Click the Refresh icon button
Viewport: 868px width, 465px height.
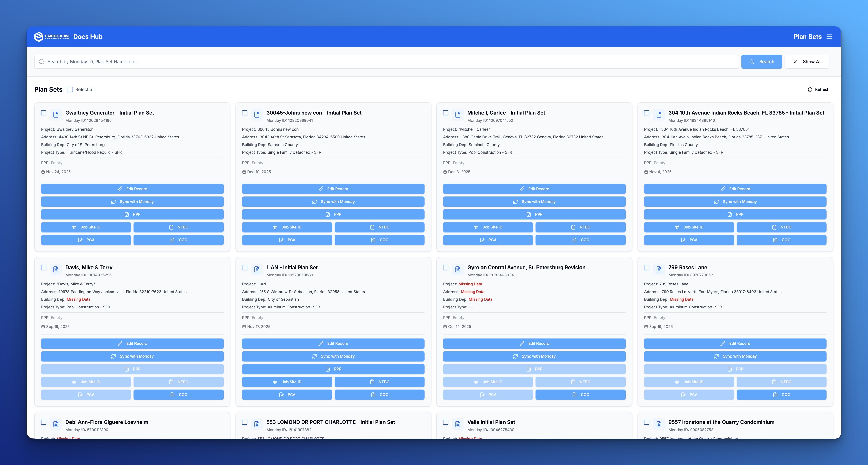pyautogui.click(x=810, y=90)
